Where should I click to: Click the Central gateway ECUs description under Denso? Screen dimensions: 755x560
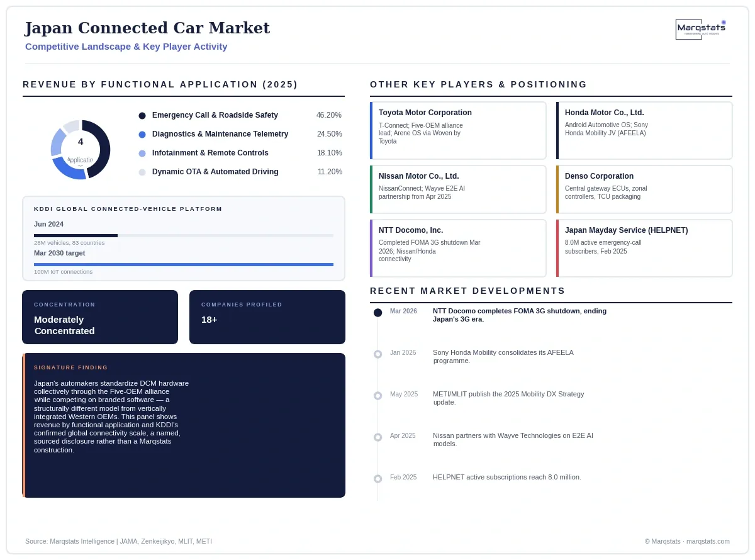(606, 193)
